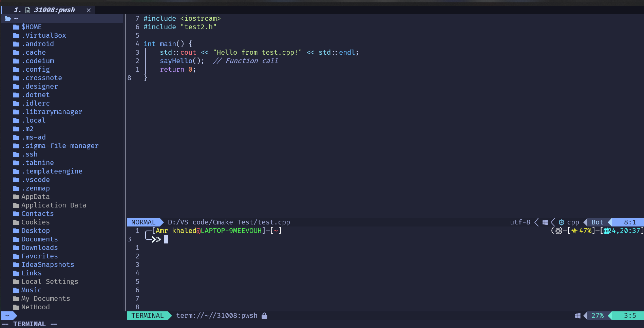Expand the $HOME directory entry

[32, 27]
